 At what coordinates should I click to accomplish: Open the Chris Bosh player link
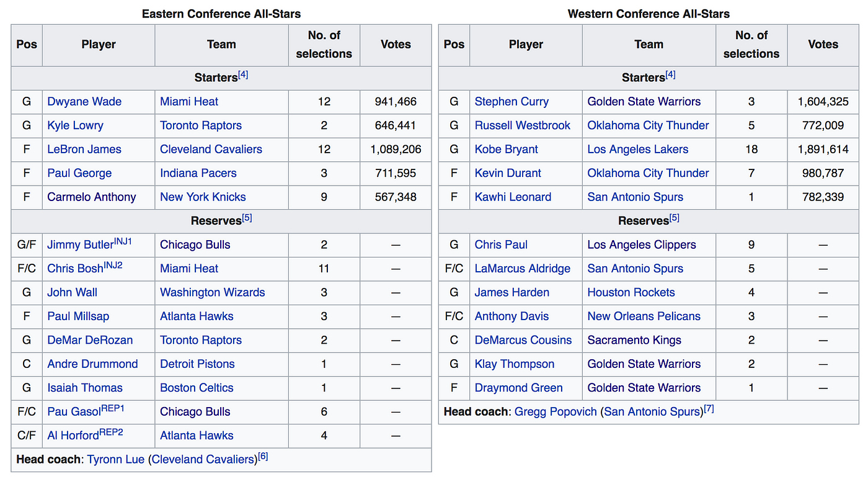point(75,269)
